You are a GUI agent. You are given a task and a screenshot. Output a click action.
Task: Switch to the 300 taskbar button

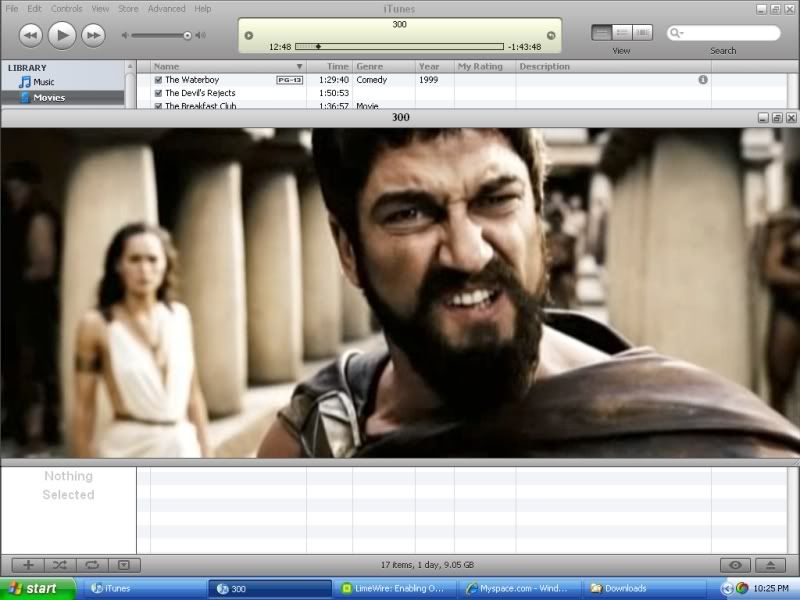pos(270,589)
